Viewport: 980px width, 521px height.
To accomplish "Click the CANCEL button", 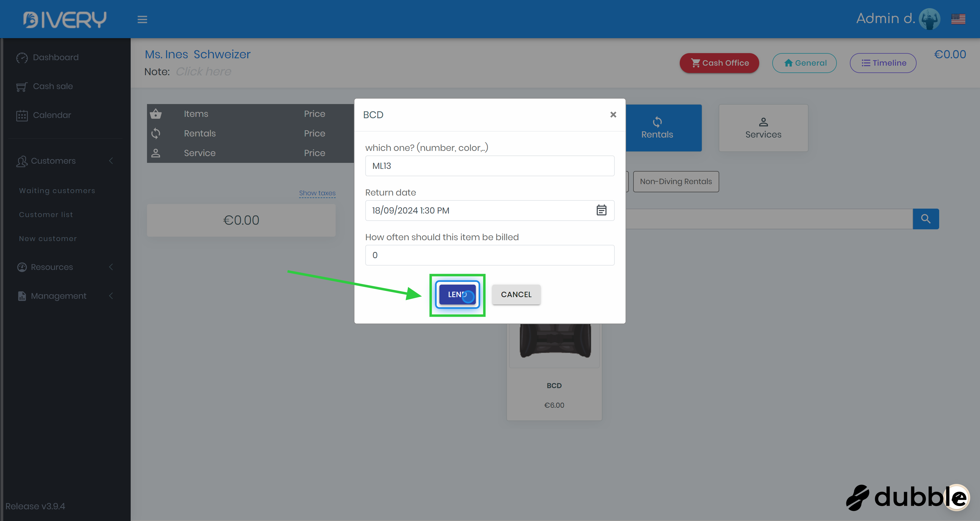I will click(516, 295).
